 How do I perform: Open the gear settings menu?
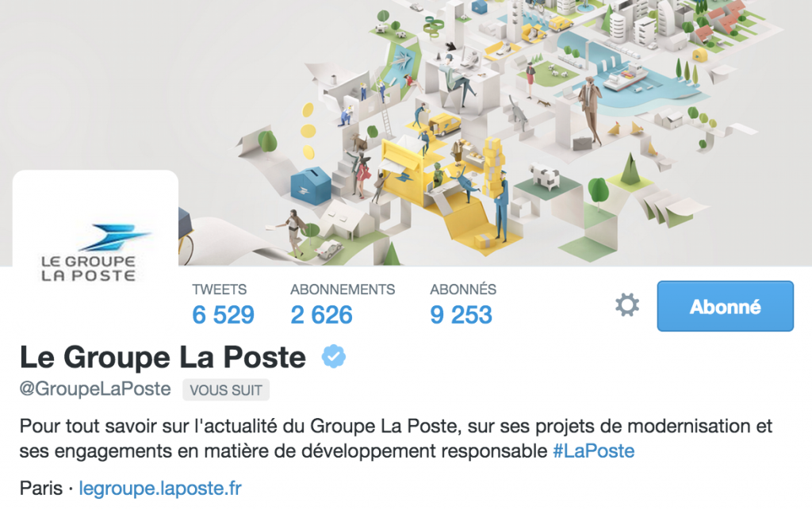coord(627,305)
